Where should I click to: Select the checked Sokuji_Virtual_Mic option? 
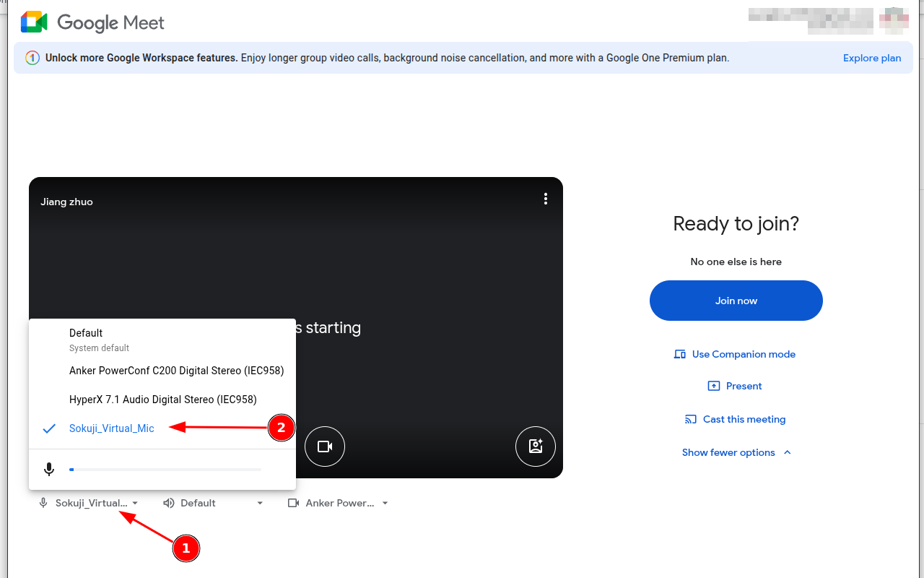tap(112, 428)
